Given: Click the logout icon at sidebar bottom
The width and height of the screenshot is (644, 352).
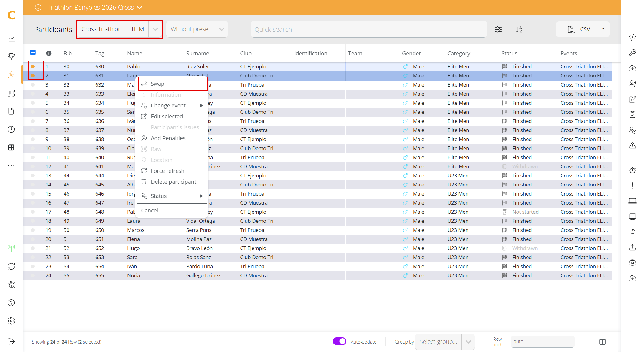Looking at the screenshot, I should coord(11,341).
